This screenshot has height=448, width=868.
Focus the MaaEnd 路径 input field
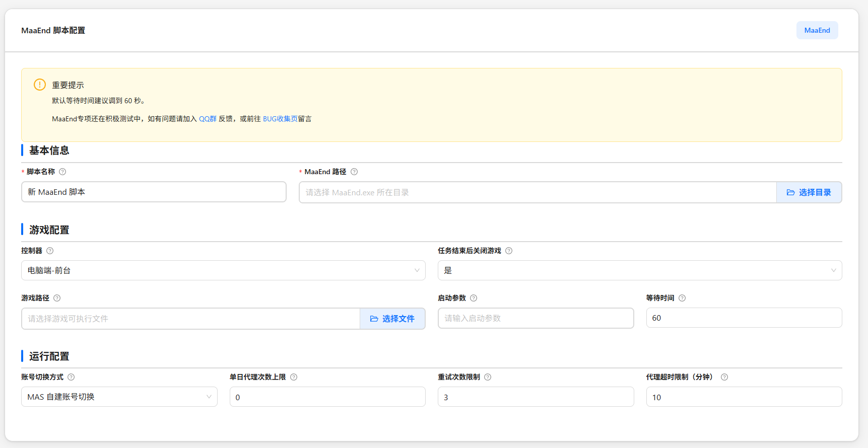[x=538, y=192]
